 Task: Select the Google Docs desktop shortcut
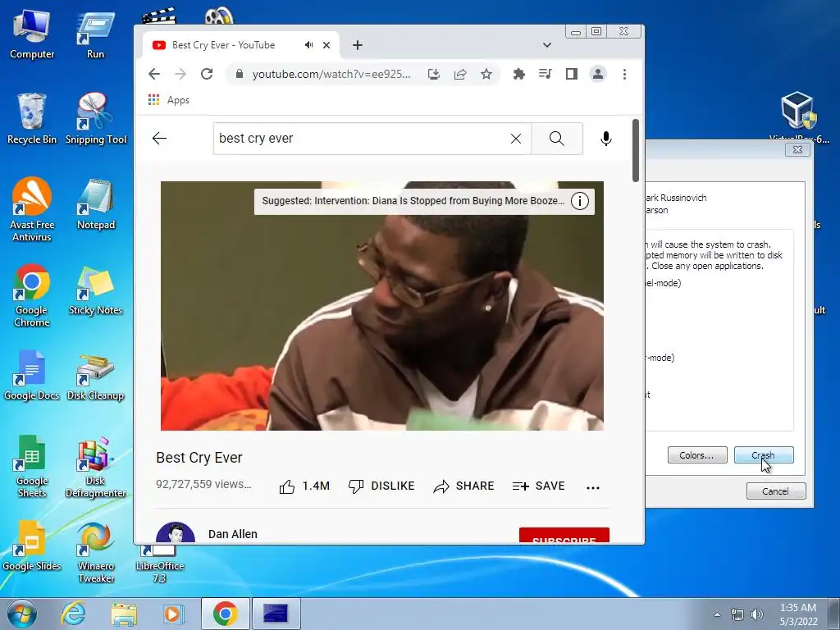click(32, 375)
